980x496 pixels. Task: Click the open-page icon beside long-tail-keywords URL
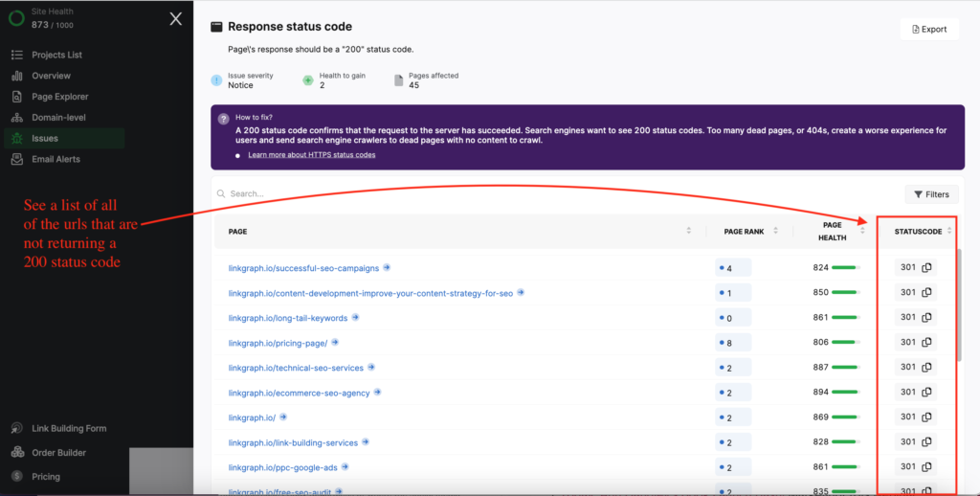click(x=355, y=318)
